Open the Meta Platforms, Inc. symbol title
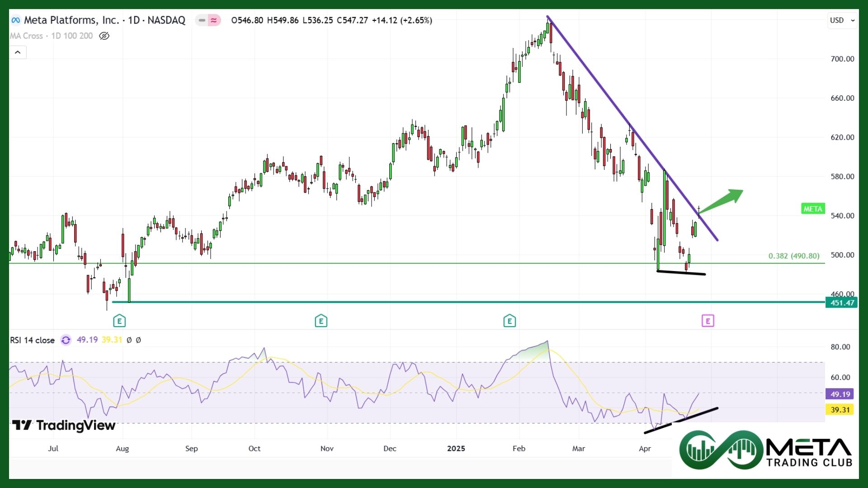This screenshot has width=868, height=488. (x=104, y=20)
